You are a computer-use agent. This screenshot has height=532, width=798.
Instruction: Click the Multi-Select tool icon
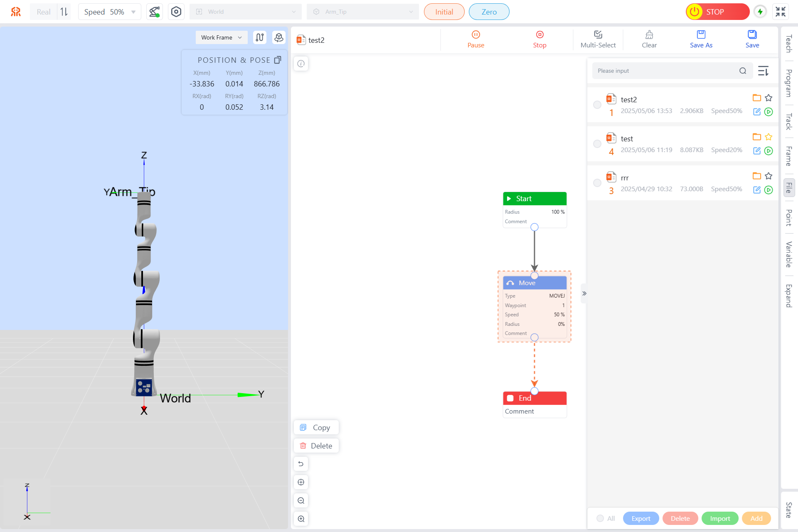tap(598, 34)
